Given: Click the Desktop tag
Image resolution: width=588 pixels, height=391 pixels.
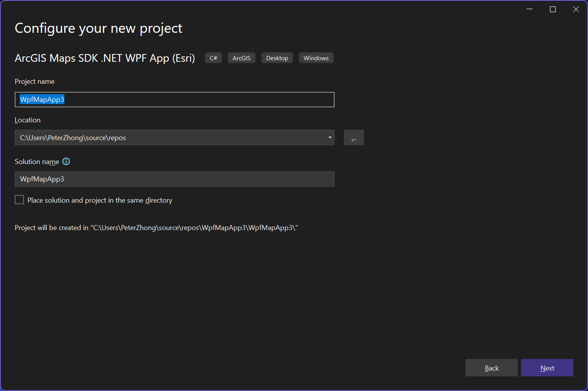Looking at the screenshot, I should coord(277,58).
